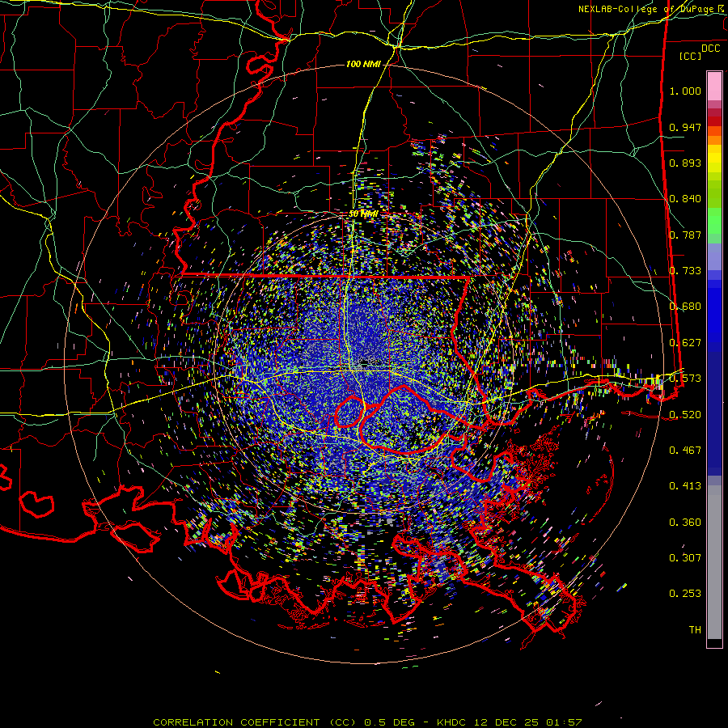The image size is (728, 728).
Task: Click the [CC] units label above color bar
Action: click(691, 56)
